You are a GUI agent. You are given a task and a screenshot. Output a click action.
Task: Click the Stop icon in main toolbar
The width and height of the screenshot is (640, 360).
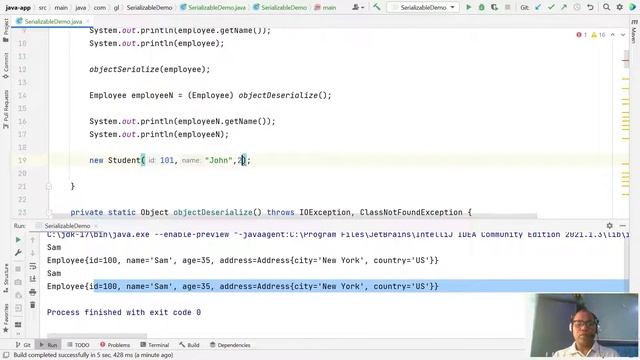pyautogui.click(x=507, y=7)
